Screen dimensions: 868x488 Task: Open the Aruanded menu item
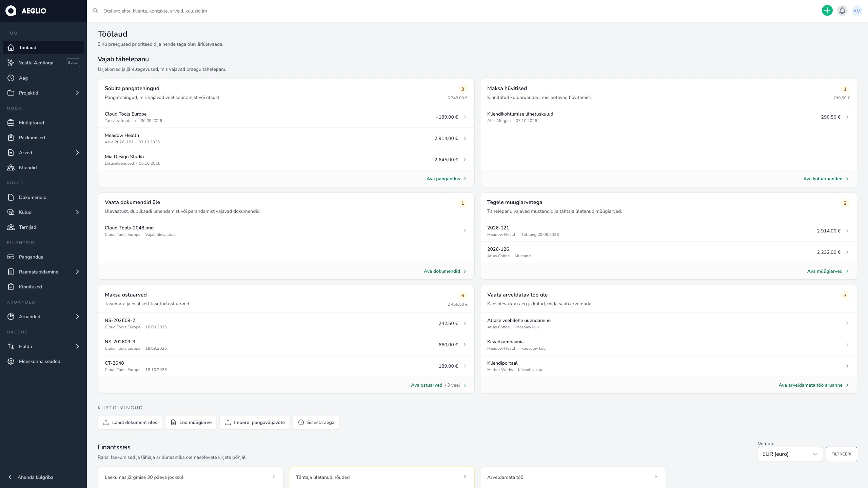point(43,317)
